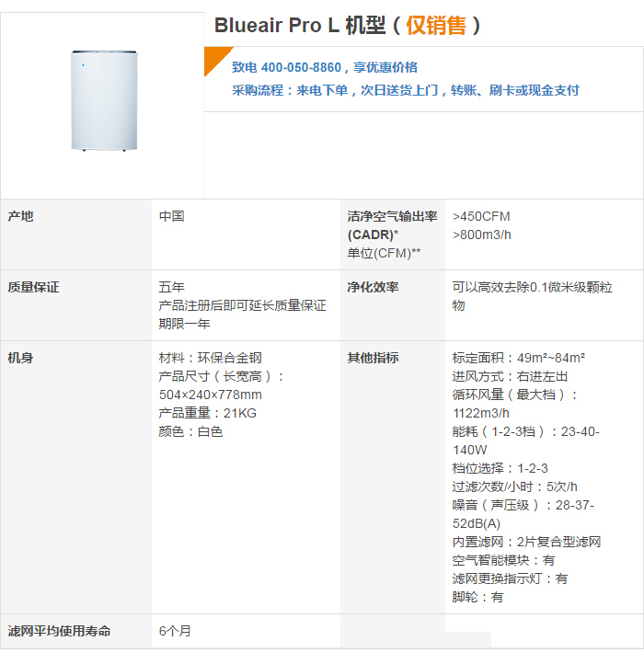The width and height of the screenshot is (644, 664).
Task: Select the 产地 row label
Action: (x=20, y=216)
